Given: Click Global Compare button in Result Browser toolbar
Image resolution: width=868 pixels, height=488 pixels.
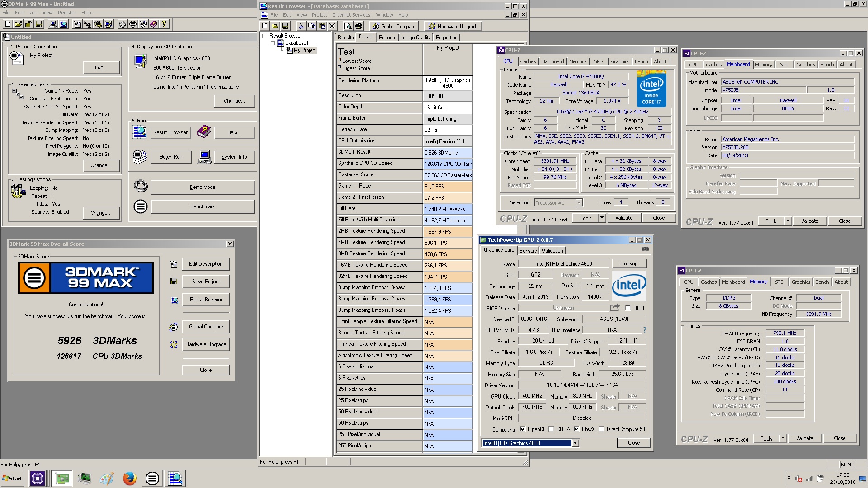Looking at the screenshot, I should 394,26.
